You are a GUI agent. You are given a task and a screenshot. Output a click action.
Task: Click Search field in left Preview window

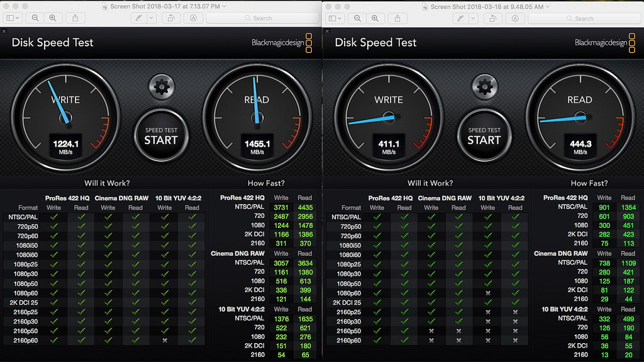pos(262,18)
